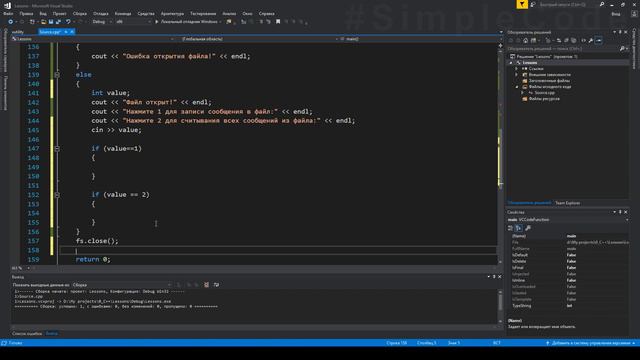
Task: Select Source.cpp in Solution Explorer
Action: 544,93
